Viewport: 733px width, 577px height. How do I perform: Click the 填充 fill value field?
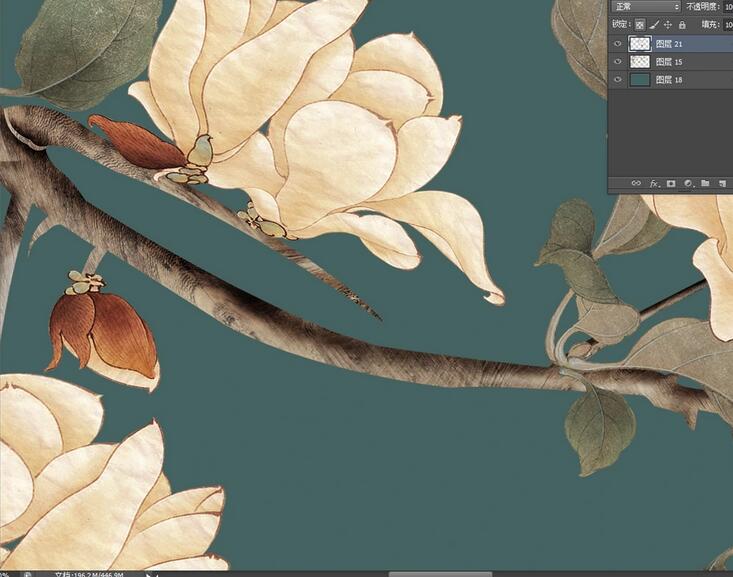coord(727,24)
